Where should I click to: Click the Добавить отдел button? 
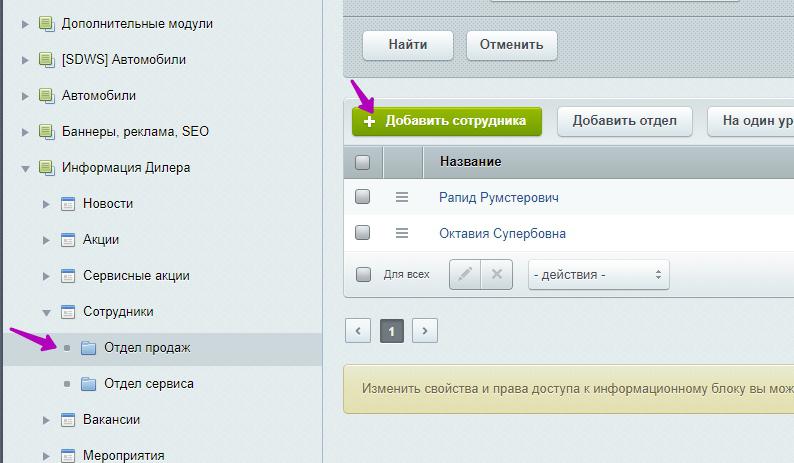pos(624,121)
